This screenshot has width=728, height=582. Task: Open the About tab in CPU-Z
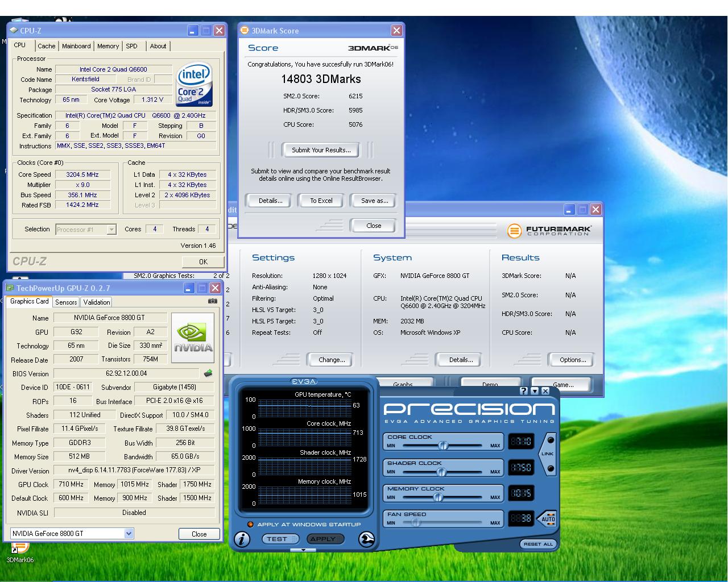(158, 46)
